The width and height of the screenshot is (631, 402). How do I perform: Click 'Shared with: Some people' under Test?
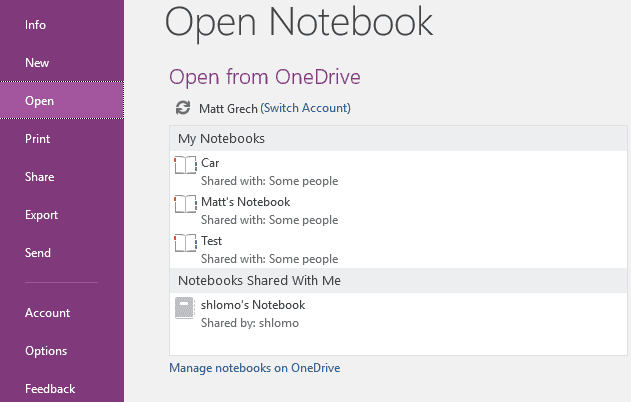click(270, 259)
